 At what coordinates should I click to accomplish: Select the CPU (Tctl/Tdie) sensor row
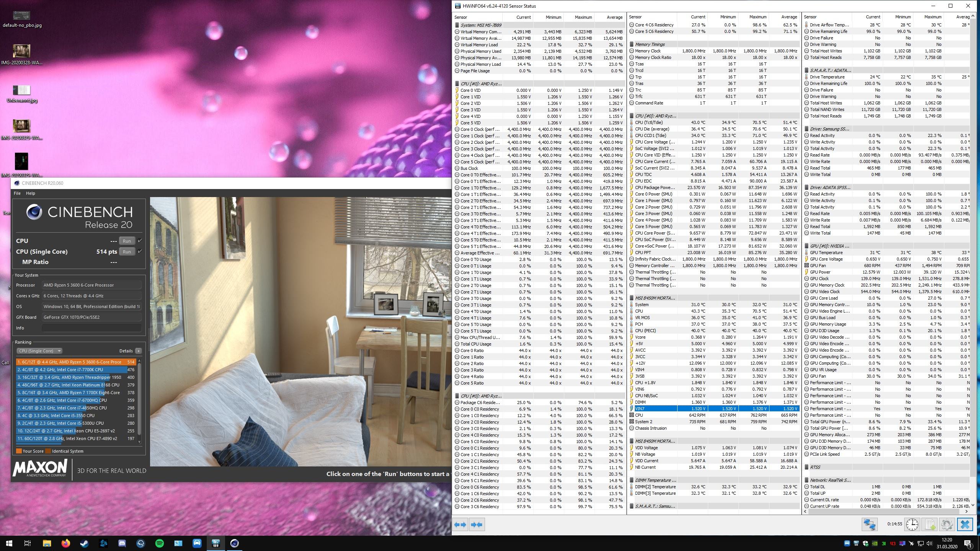click(714, 122)
